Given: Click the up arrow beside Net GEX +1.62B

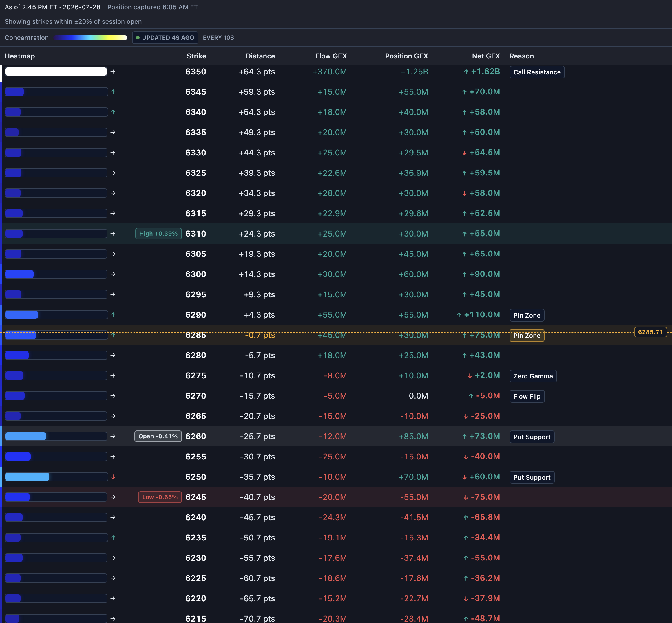Looking at the screenshot, I should tap(466, 72).
